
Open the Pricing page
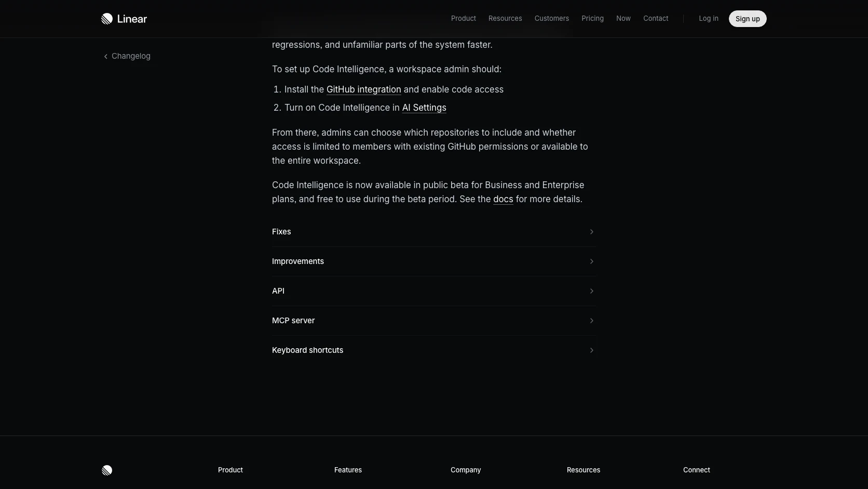point(592,19)
